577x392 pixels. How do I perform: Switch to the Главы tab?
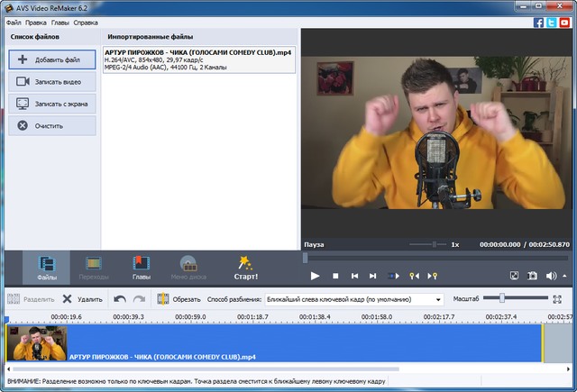[x=141, y=266]
